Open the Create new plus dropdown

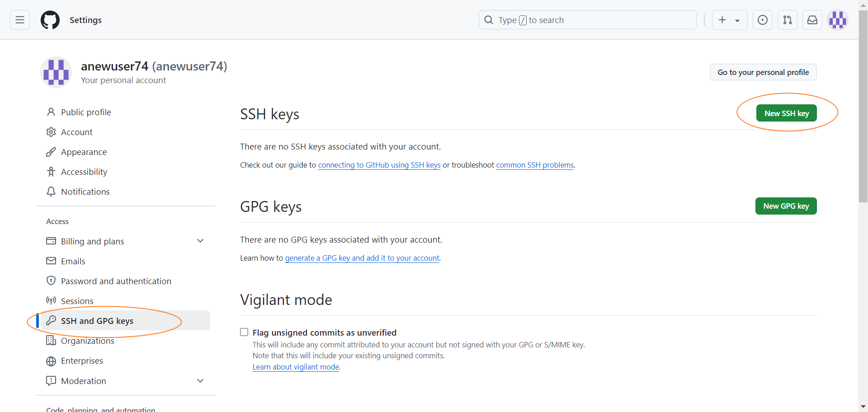click(x=729, y=20)
